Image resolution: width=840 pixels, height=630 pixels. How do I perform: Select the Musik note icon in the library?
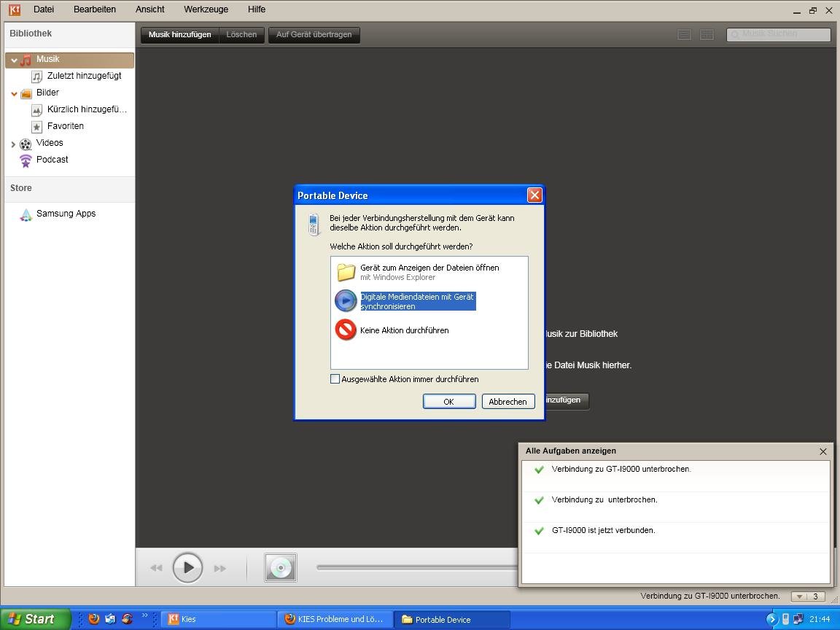pos(26,60)
